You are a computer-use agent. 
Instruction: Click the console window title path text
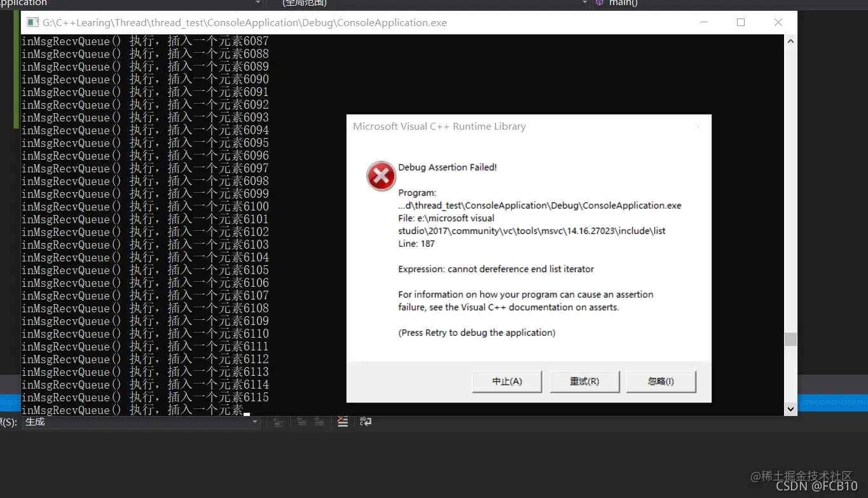click(x=245, y=23)
